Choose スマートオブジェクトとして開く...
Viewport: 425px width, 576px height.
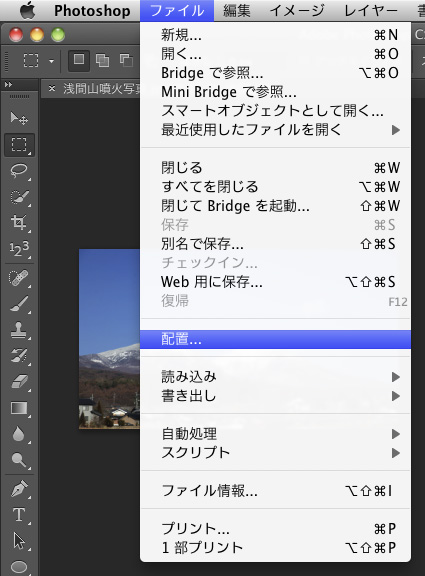pyautogui.click(x=275, y=111)
